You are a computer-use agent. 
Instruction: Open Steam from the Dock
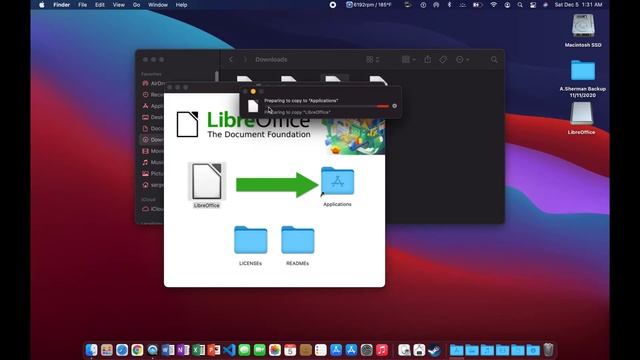coord(434,350)
